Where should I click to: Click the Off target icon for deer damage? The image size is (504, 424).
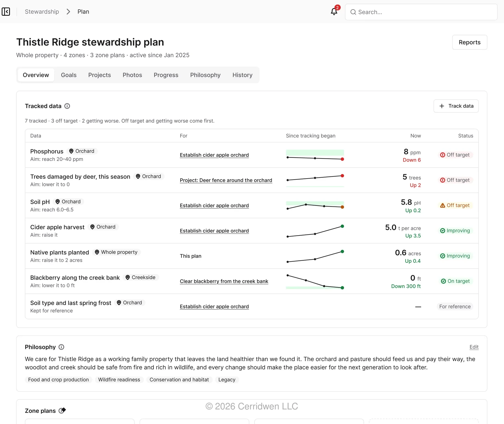click(x=443, y=180)
